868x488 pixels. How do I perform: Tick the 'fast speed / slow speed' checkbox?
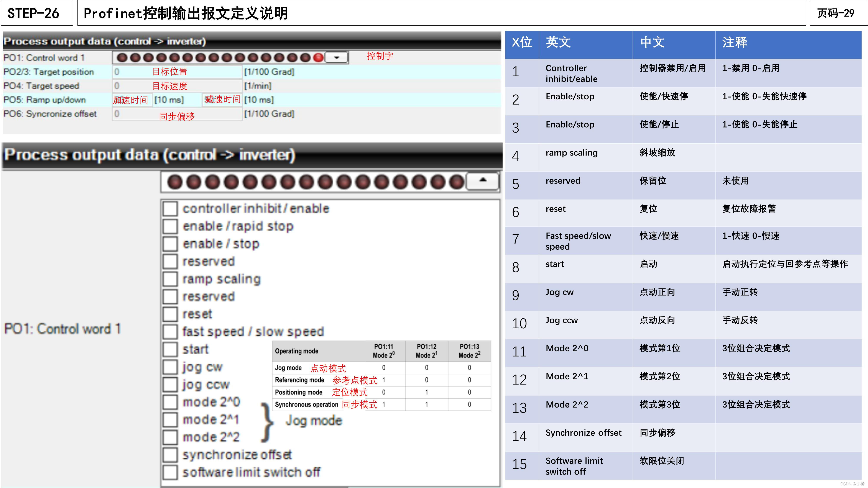coord(170,332)
